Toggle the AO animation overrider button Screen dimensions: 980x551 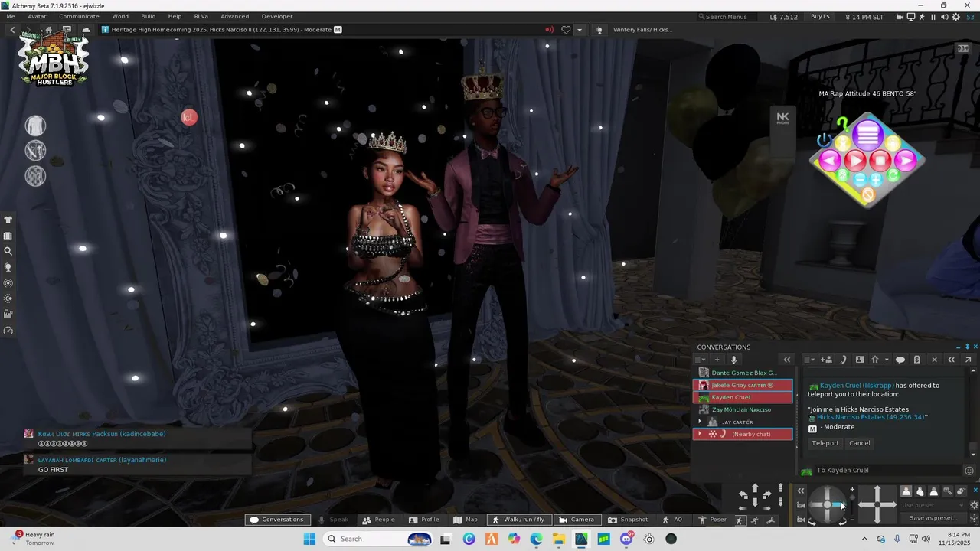coord(673,520)
